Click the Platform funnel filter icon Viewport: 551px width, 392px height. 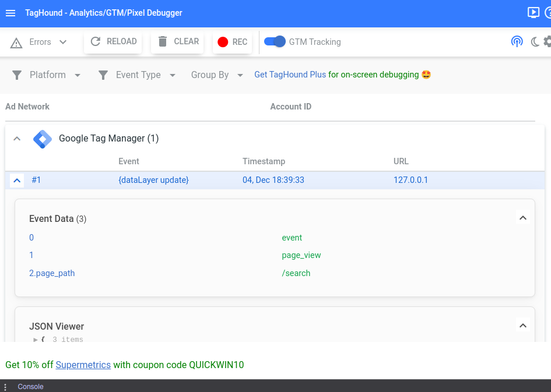(17, 75)
